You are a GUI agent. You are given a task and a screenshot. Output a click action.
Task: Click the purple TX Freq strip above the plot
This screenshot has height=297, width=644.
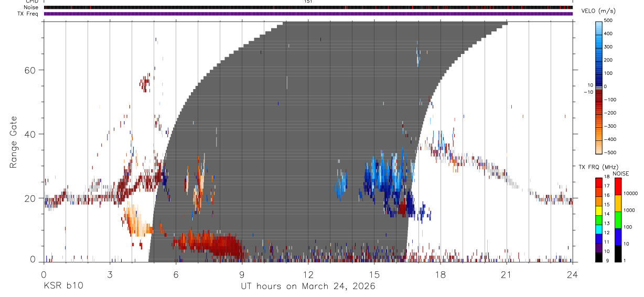pyautogui.click(x=308, y=14)
